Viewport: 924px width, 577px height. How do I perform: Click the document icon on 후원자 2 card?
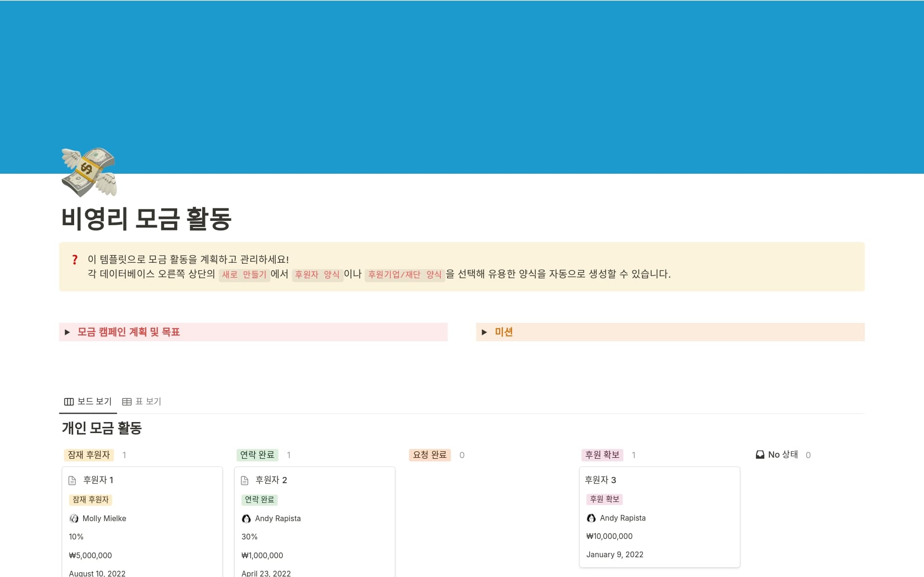pyautogui.click(x=246, y=479)
